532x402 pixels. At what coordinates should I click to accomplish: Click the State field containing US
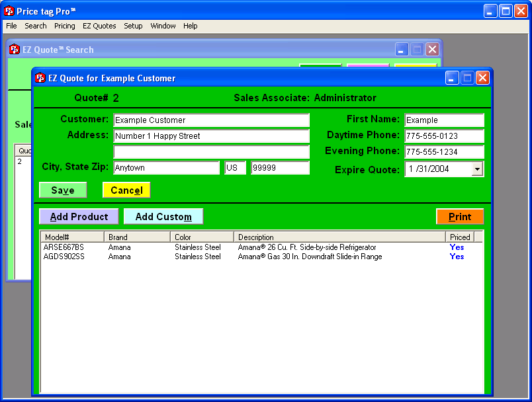(235, 168)
